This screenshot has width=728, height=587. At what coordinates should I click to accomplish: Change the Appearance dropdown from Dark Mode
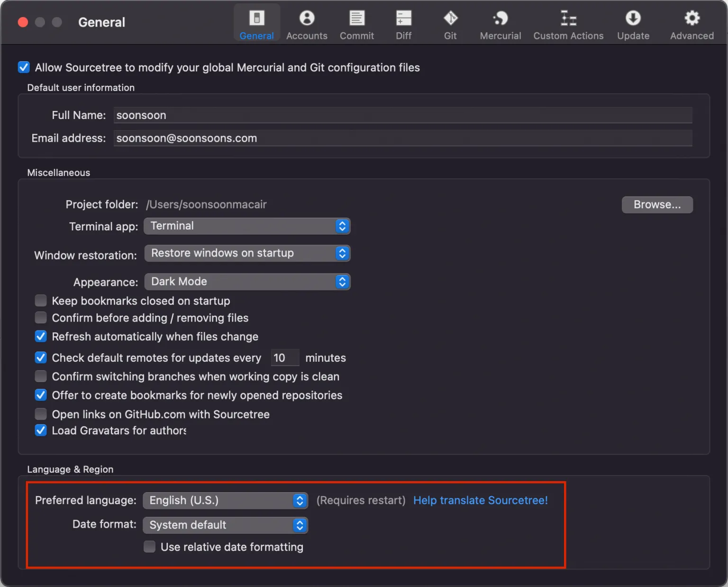247,282
